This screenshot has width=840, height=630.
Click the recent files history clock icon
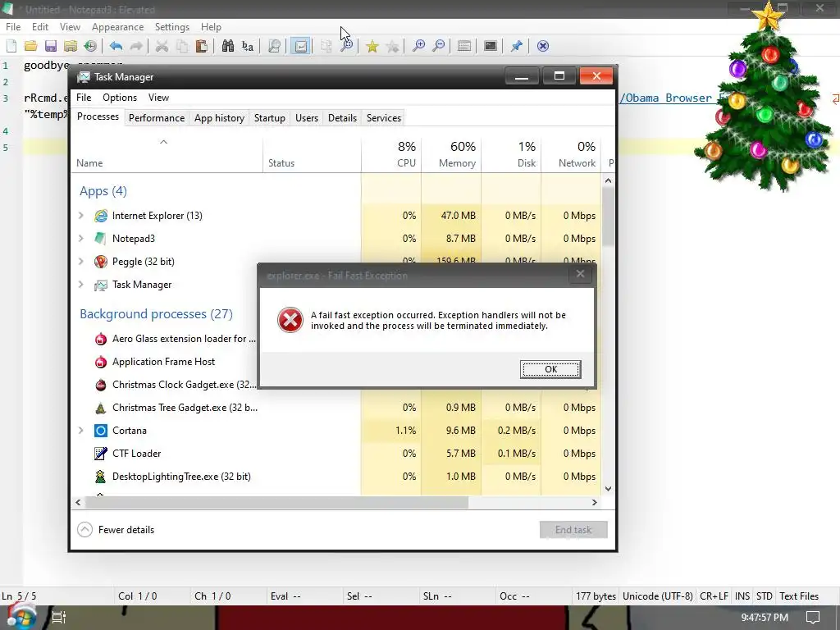tap(90, 46)
